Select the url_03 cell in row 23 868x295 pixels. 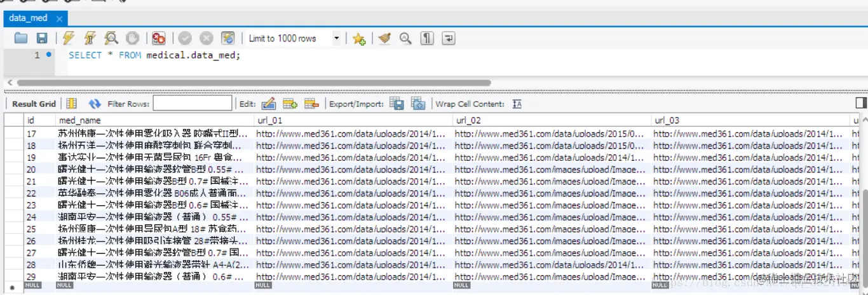pos(750,205)
